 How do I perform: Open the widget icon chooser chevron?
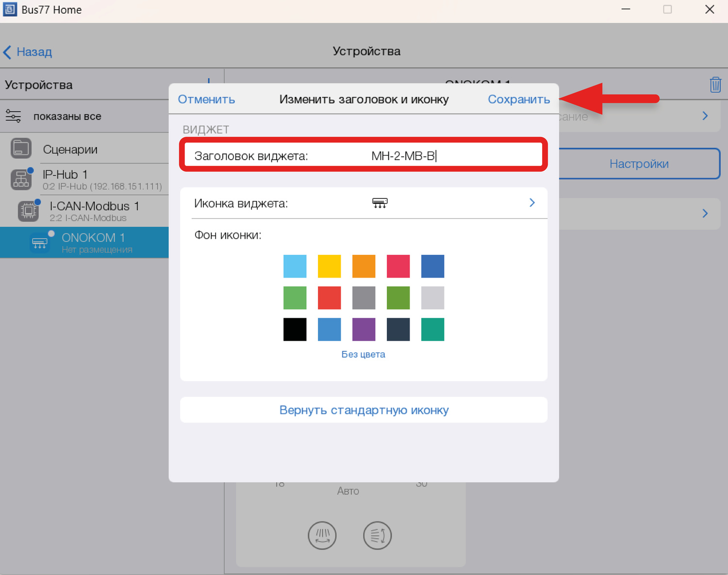coord(532,203)
